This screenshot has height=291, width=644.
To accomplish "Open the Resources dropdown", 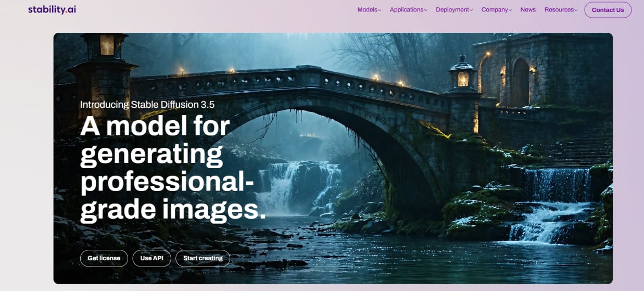I will 561,10.
